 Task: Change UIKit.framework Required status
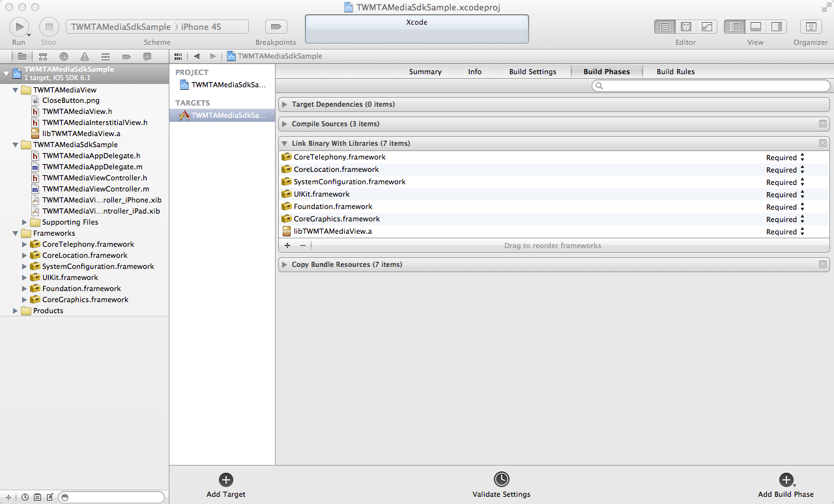click(x=785, y=194)
